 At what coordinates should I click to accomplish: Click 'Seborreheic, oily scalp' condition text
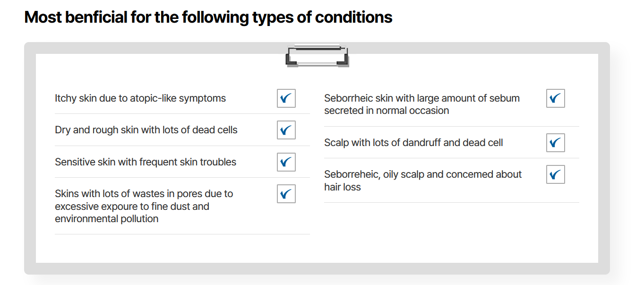click(x=422, y=174)
